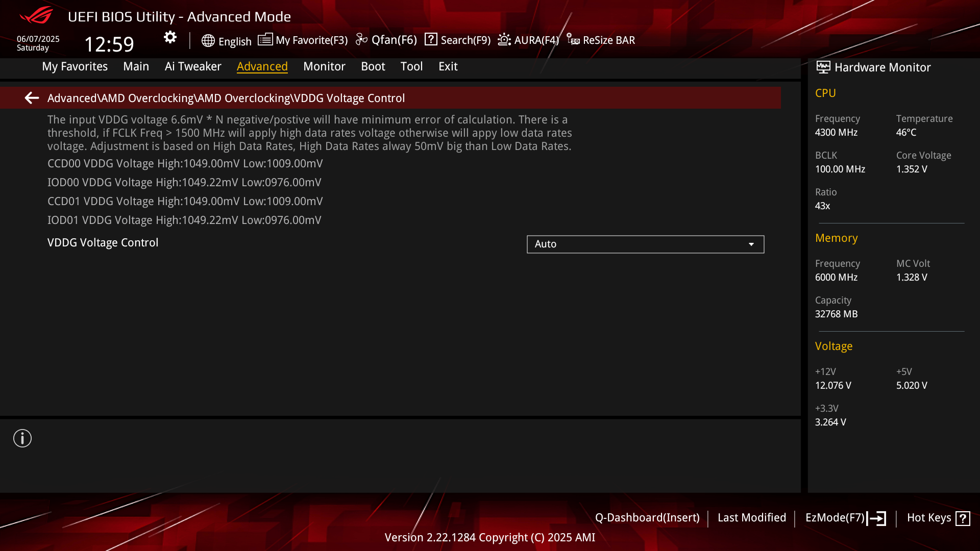
Task: Click the 06/07/2025 date
Action: pyautogui.click(x=38, y=39)
